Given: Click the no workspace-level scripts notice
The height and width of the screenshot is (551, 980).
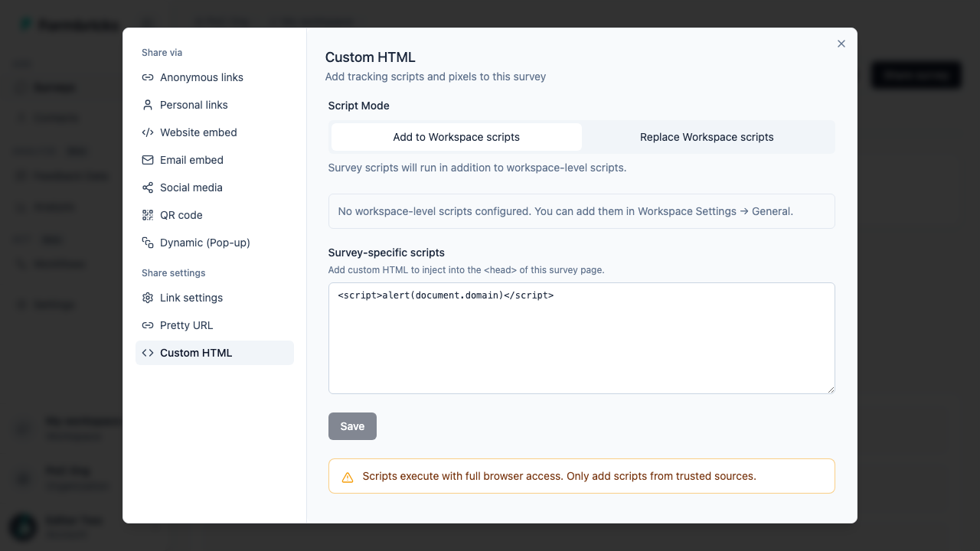Looking at the screenshot, I should (581, 211).
